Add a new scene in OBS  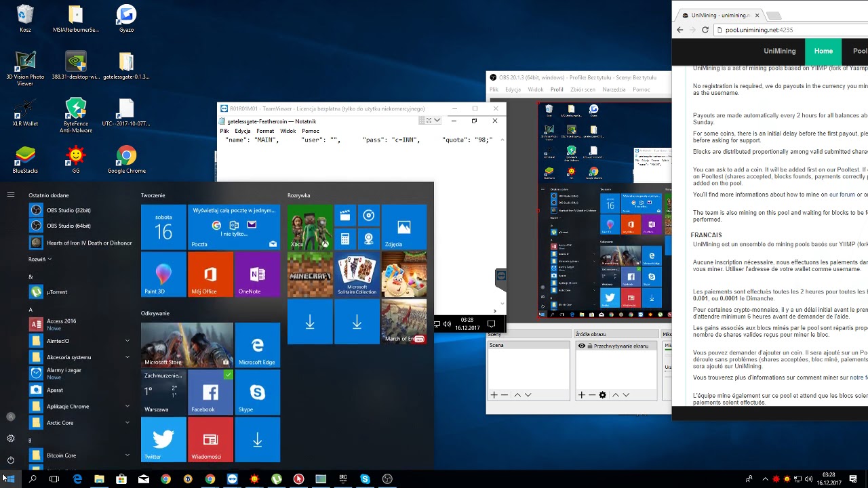click(x=494, y=395)
